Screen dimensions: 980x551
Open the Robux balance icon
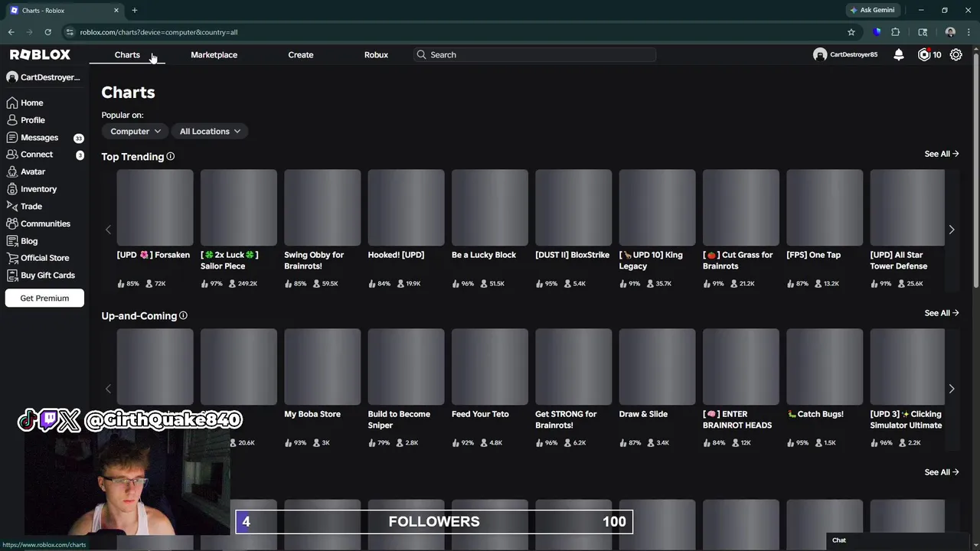[924, 54]
